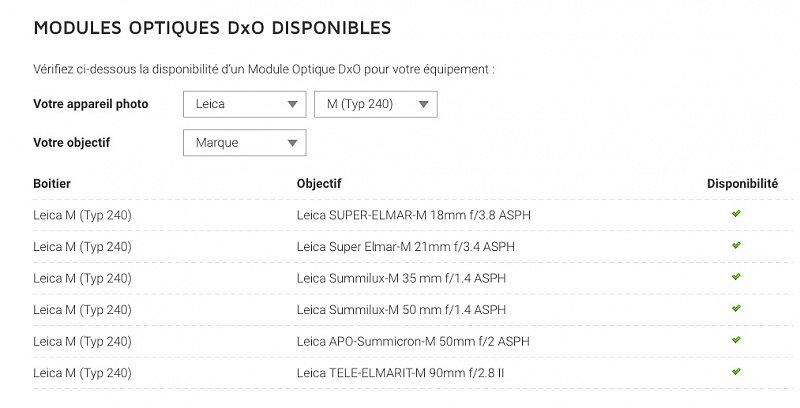Click the green checkmark for Summilux-M 35 mm
800x408 pixels.
[x=736, y=277]
